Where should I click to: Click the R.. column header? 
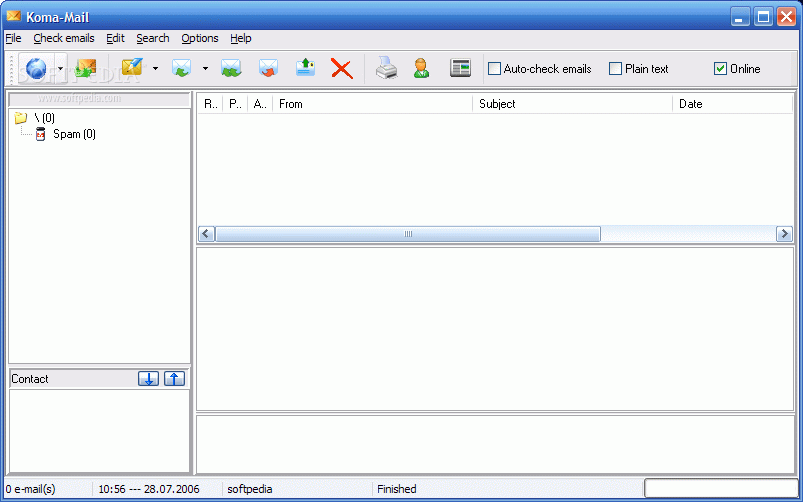(210, 104)
